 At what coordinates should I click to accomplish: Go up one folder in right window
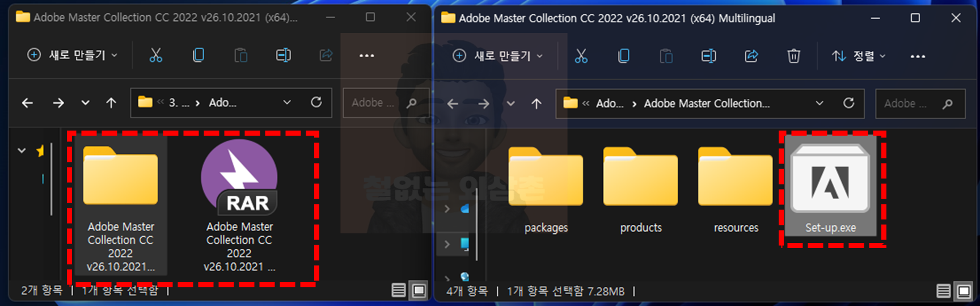537,104
